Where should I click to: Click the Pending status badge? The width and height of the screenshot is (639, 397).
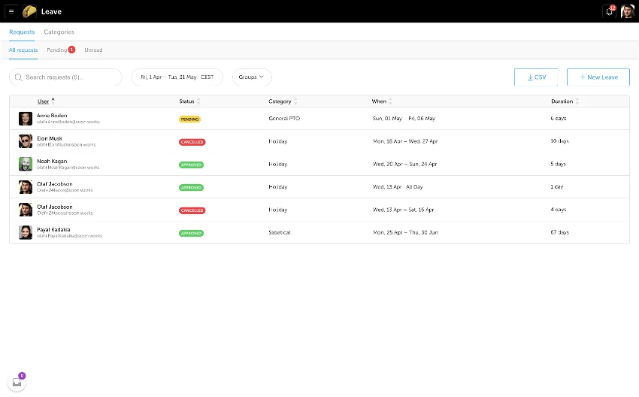pyautogui.click(x=189, y=119)
